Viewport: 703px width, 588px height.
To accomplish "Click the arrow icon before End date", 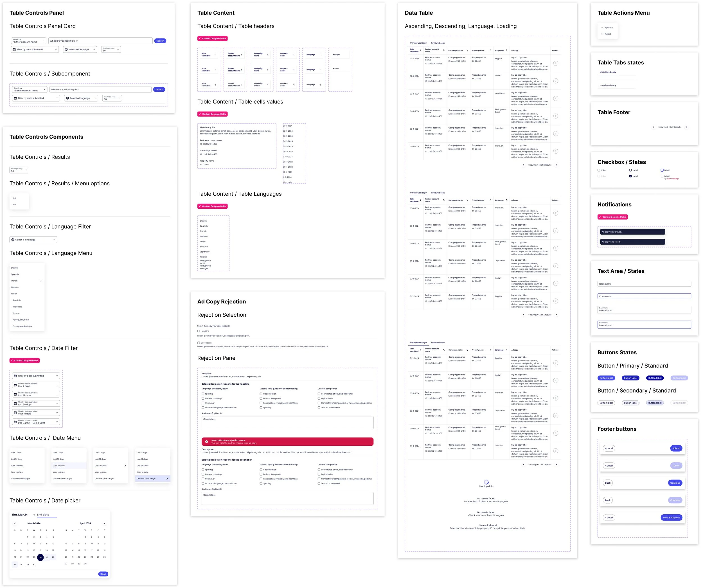I will [x=34, y=515].
